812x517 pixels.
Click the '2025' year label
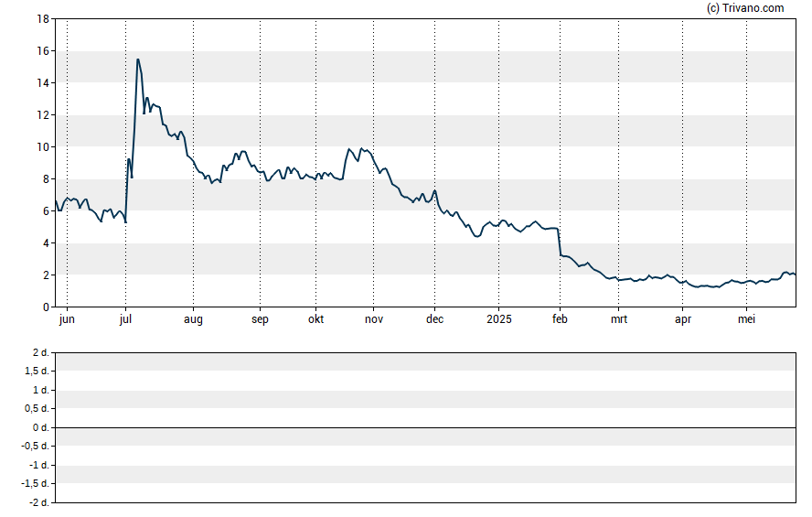(x=498, y=319)
